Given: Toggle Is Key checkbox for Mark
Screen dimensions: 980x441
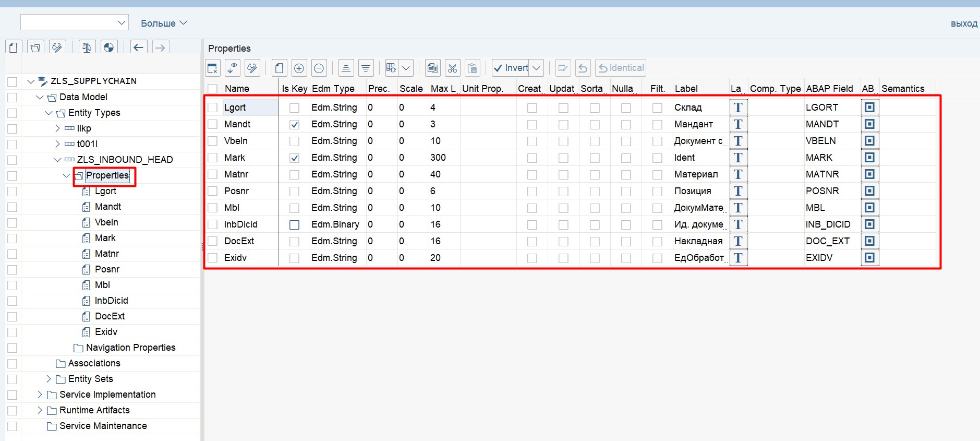Looking at the screenshot, I should (295, 158).
